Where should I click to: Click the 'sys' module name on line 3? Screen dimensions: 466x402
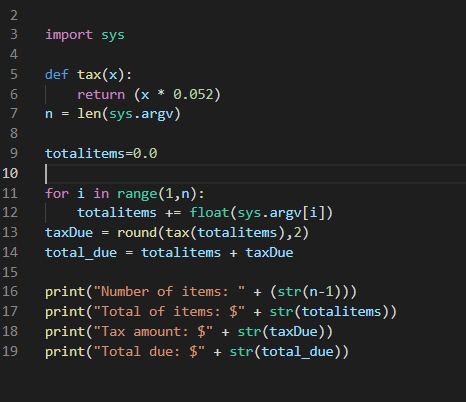coord(113,35)
